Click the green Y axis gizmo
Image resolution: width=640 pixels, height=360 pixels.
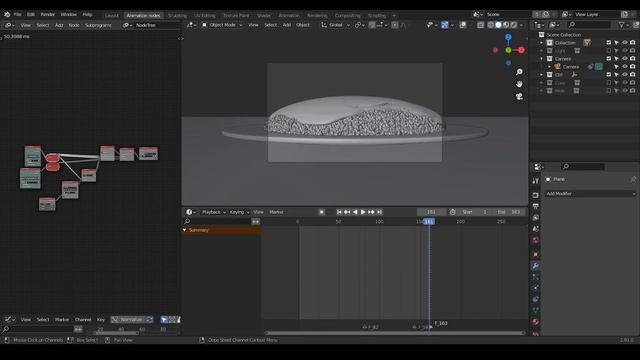[508, 50]
